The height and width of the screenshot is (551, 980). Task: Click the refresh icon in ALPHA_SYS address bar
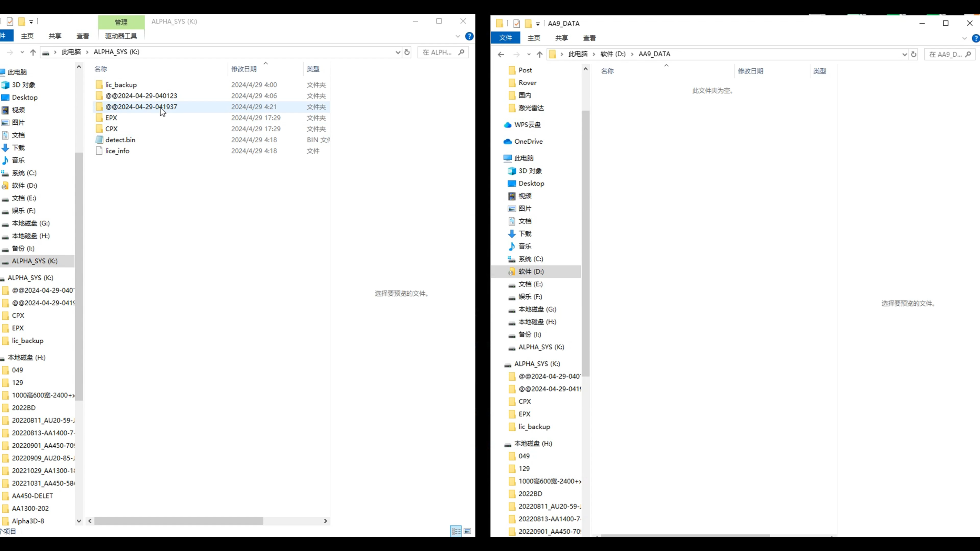click(x=407, y=52)
